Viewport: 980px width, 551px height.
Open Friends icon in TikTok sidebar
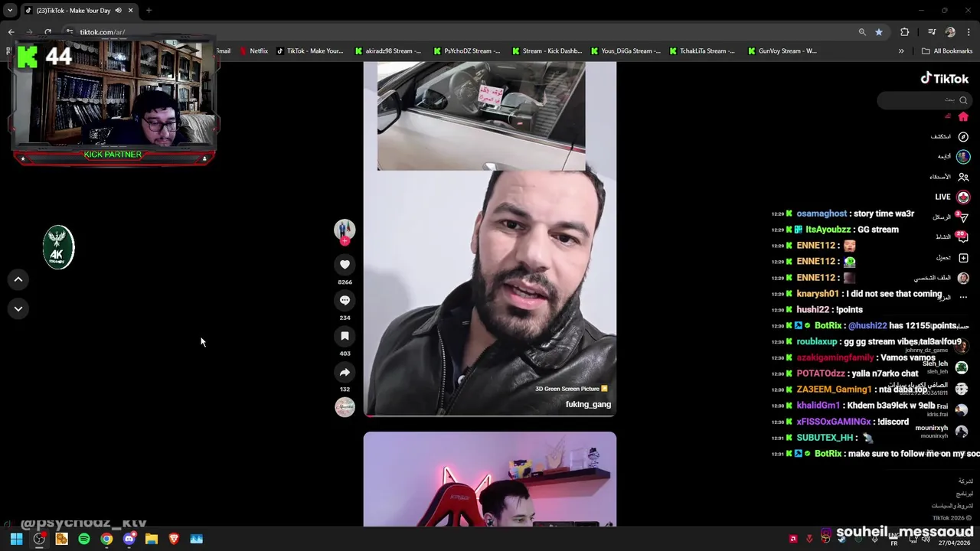pyautogui.click(x=963, y=177)
